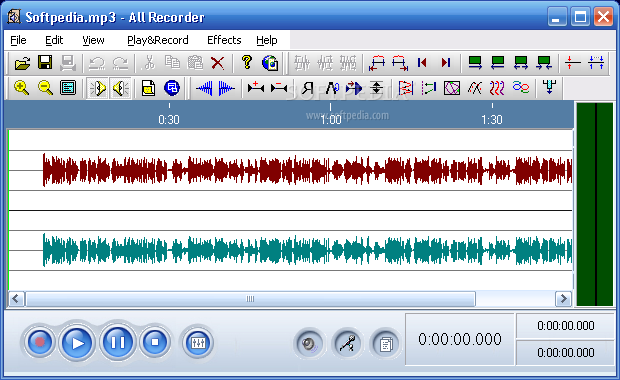Viewport: 620px width, 380px height.
Task: Click the green screen right-arrow icon
Action: pos(475,63)
